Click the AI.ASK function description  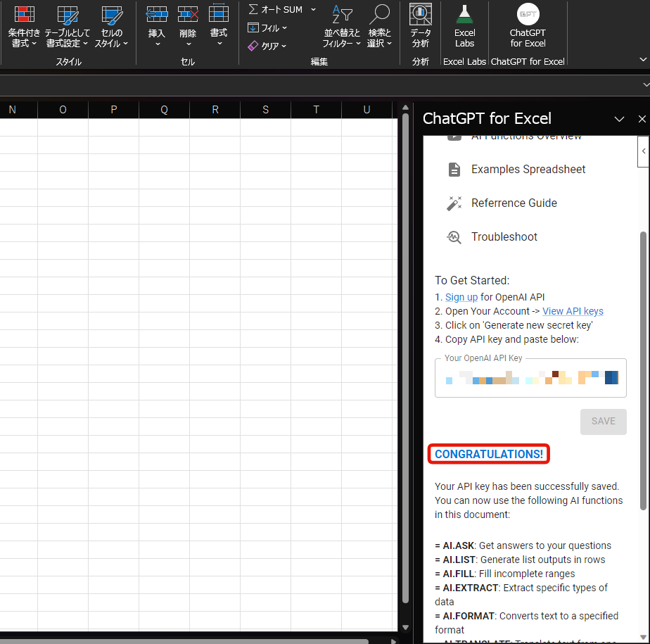pyautogui.click(x=523, y=545)
